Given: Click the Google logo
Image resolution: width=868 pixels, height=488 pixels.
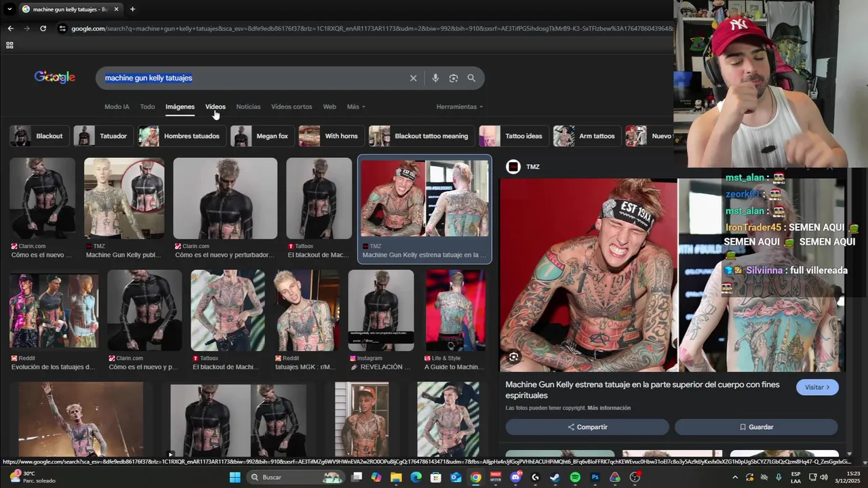Looking at the screenshot, I should [x=55, y=77].
